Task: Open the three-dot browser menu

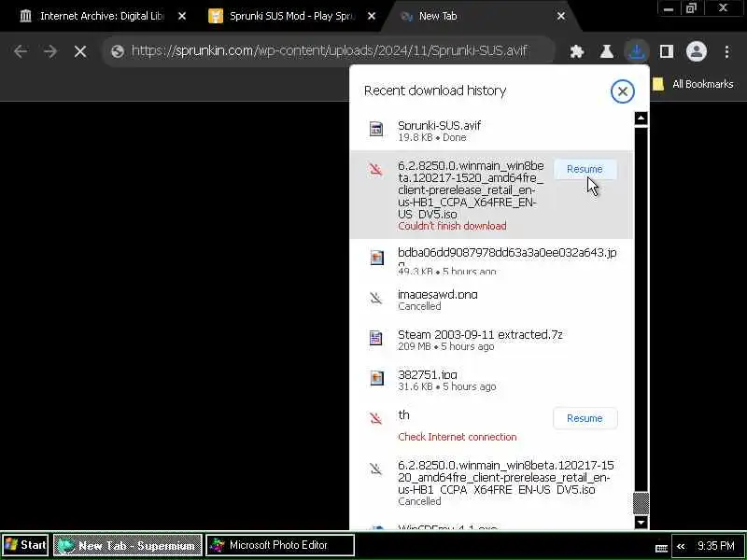Action: pos(726,51)
